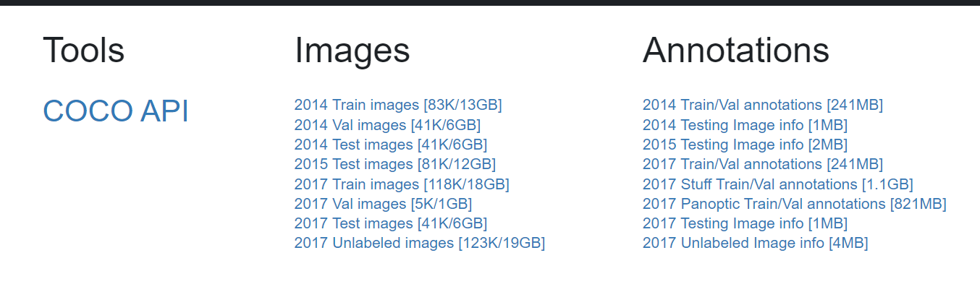Select 2014 Test images [41K/6GB] link
The image size is (980, 305).
click(x=390, y=145)
